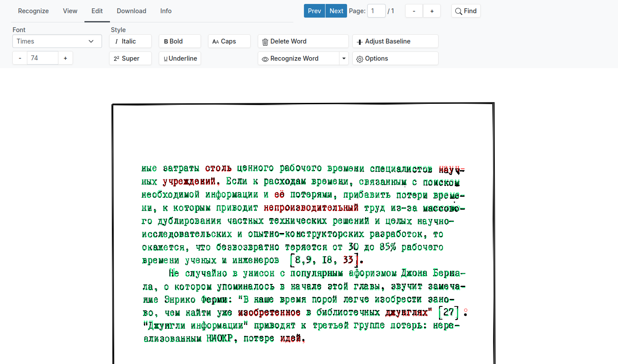Toggle Underline style button
Screen dimensions: 618x364
(179, 58)
